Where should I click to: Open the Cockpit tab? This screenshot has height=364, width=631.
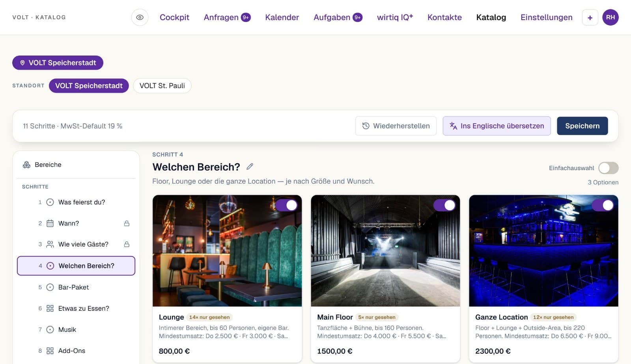tap(174, 17)
